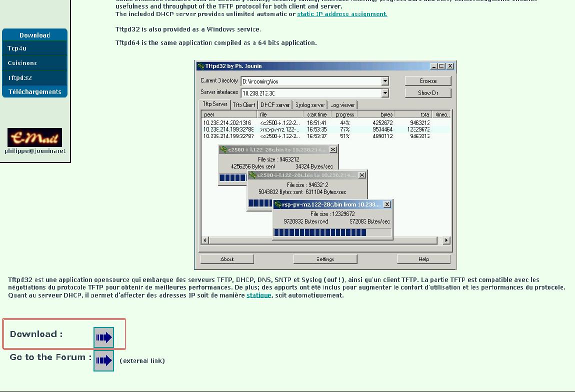Expand the Current Directory dropdown arrow
The height and width of the screenshot is (392, 575).
coord(385,81)
